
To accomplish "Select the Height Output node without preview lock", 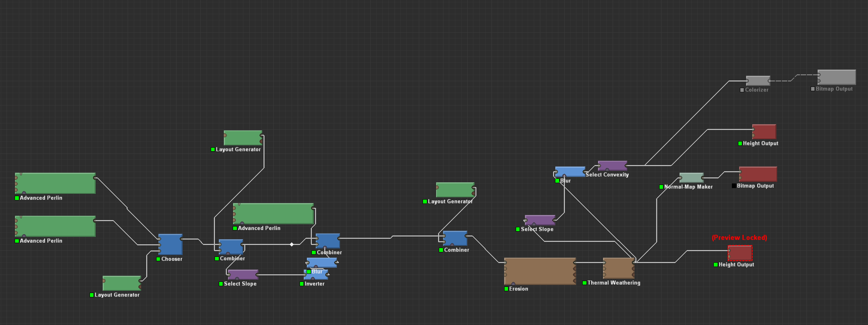I will pyautogui.click(x=764, y=132).
